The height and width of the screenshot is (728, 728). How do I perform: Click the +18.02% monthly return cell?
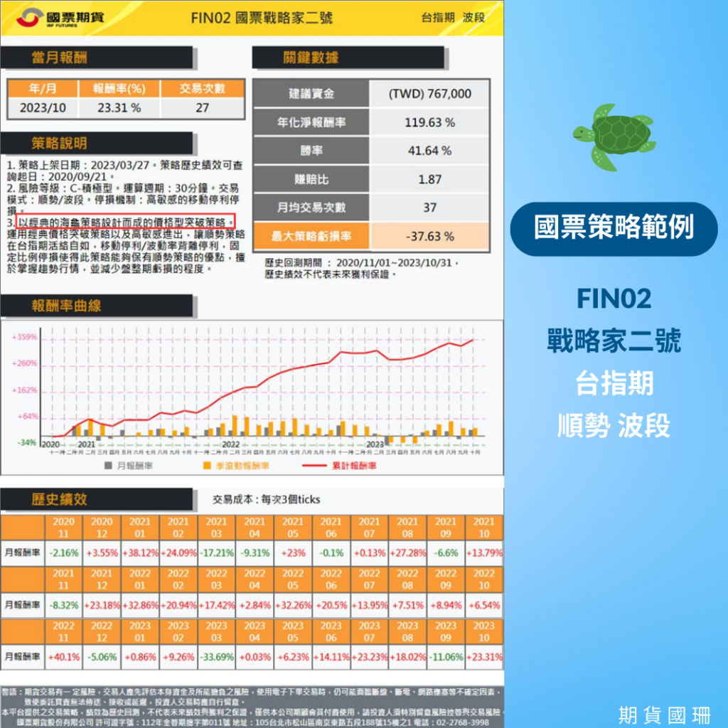click(407, 657)
